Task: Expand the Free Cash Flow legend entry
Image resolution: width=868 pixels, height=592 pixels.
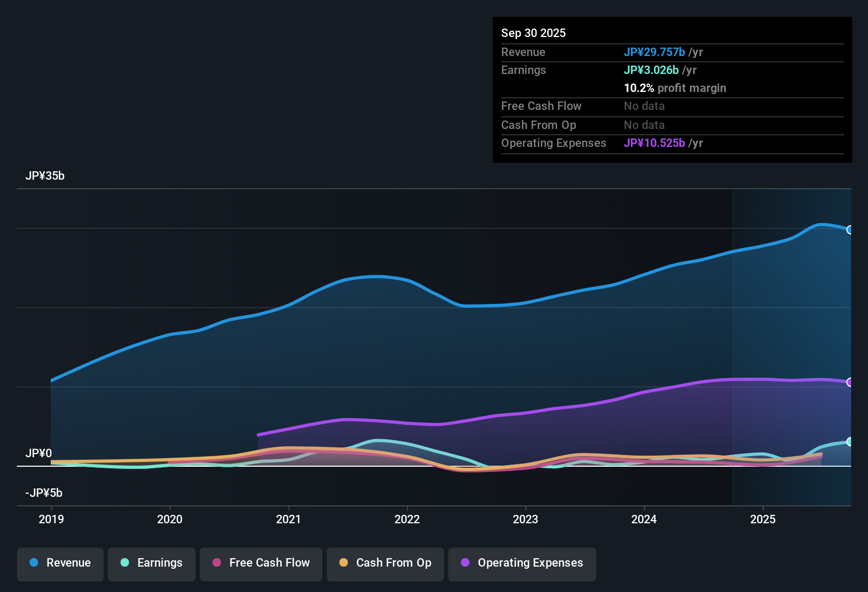Action: coord(261,563)
